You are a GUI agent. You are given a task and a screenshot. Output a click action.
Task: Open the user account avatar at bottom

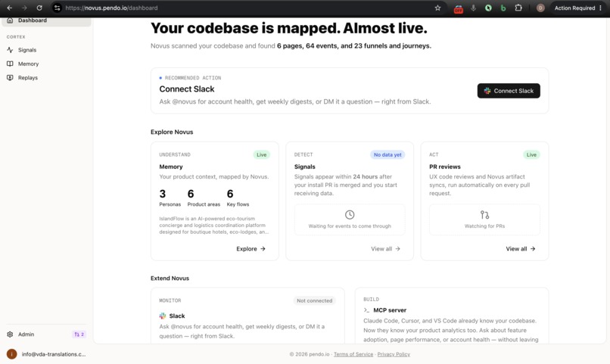(11, 354)
